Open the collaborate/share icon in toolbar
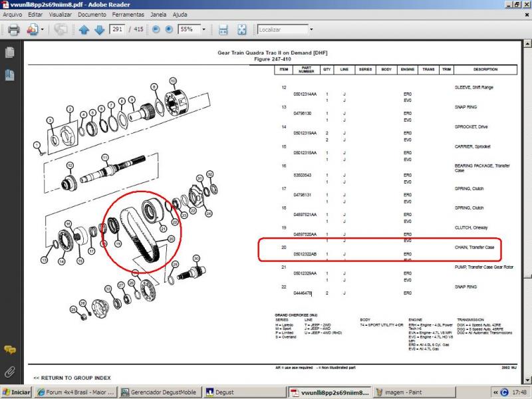532x399 pixels. (x=32, y=29)
